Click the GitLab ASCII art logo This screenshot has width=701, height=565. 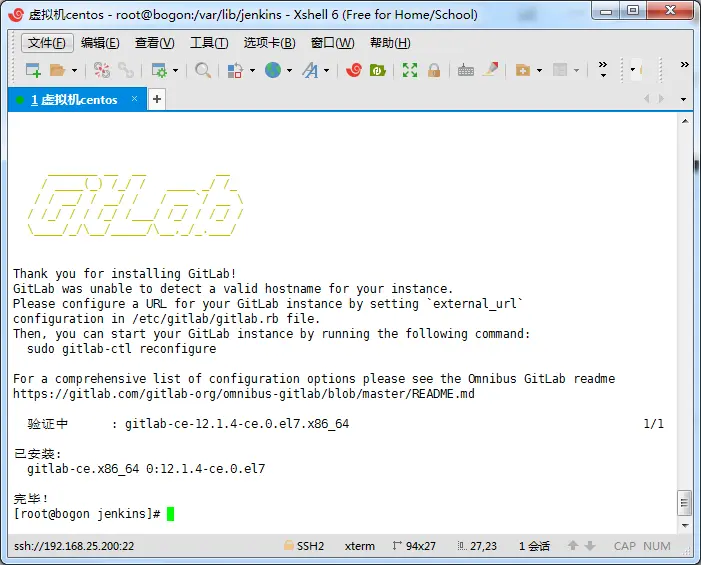click(135, 205)
